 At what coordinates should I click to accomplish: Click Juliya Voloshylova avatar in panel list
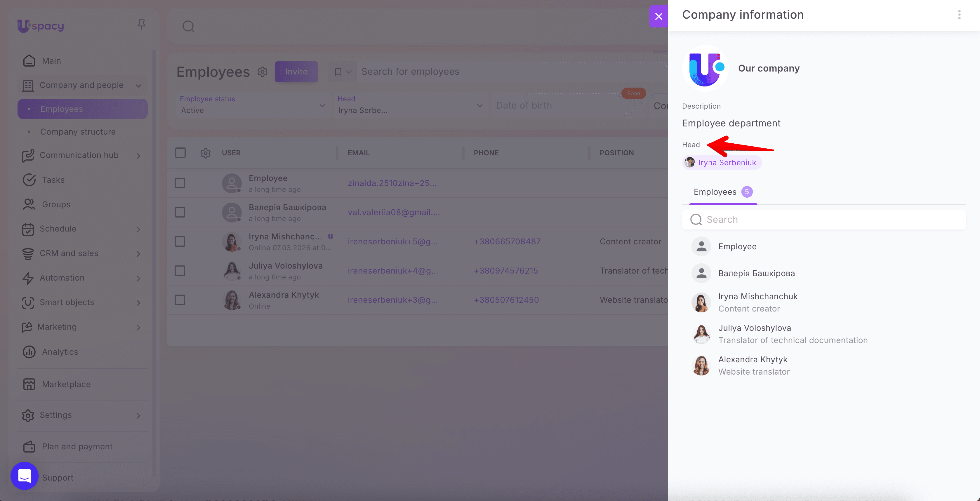(x=701, y=334)
